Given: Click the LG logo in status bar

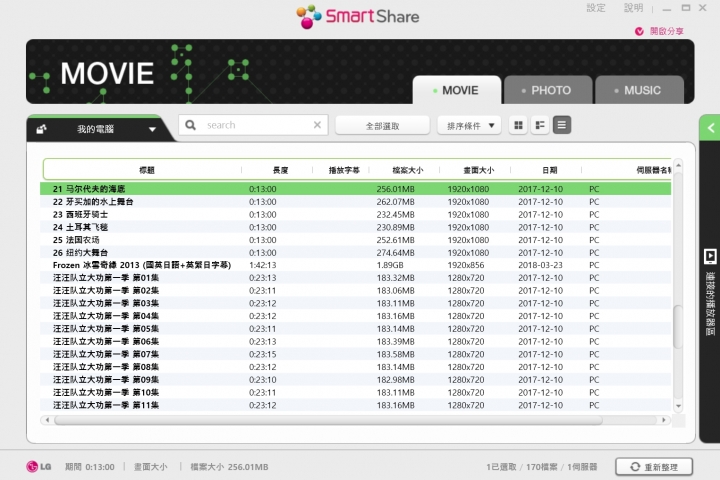Looking at the screenshot, I should (39, 467).
